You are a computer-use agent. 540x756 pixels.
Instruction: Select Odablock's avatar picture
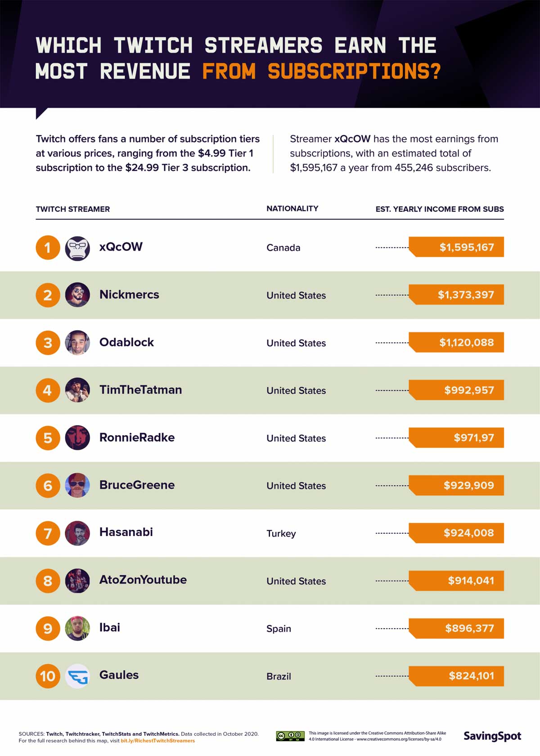77,343
